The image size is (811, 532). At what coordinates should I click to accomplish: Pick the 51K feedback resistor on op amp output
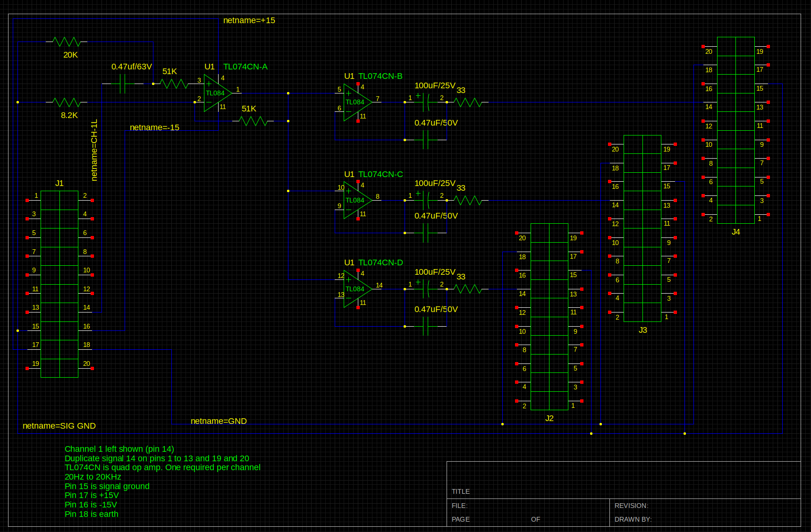pyautogui.click(x=253, y=121)
